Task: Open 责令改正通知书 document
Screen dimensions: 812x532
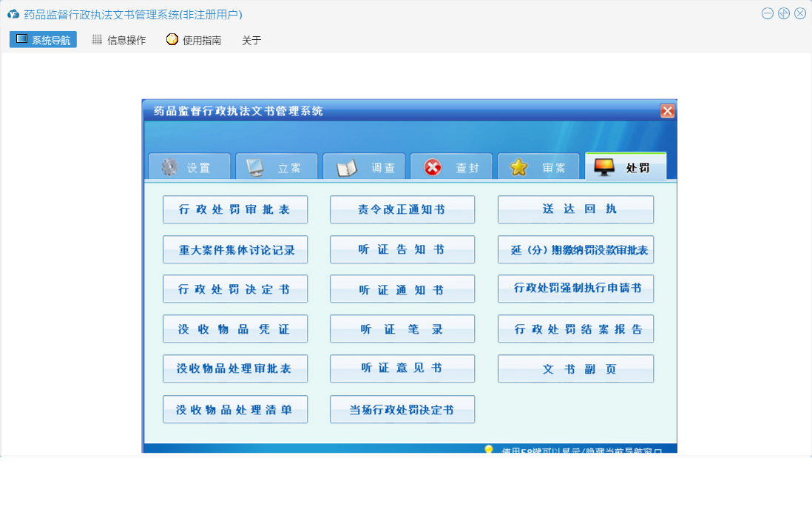Action: 402,209
